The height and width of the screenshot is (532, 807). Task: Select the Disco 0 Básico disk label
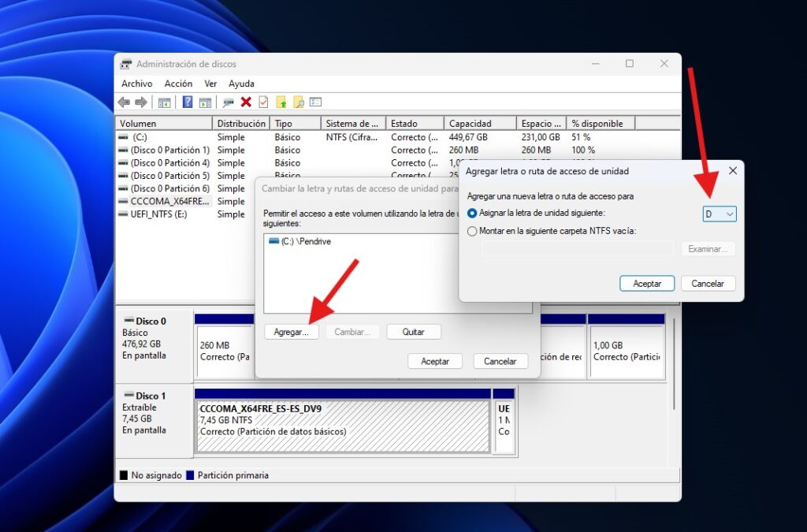coord(154,344)
